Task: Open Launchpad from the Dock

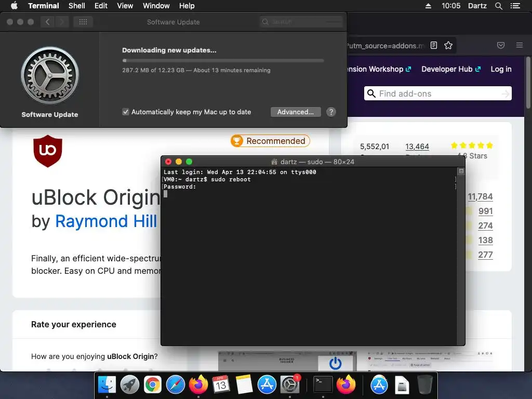Action: point(129,385)
